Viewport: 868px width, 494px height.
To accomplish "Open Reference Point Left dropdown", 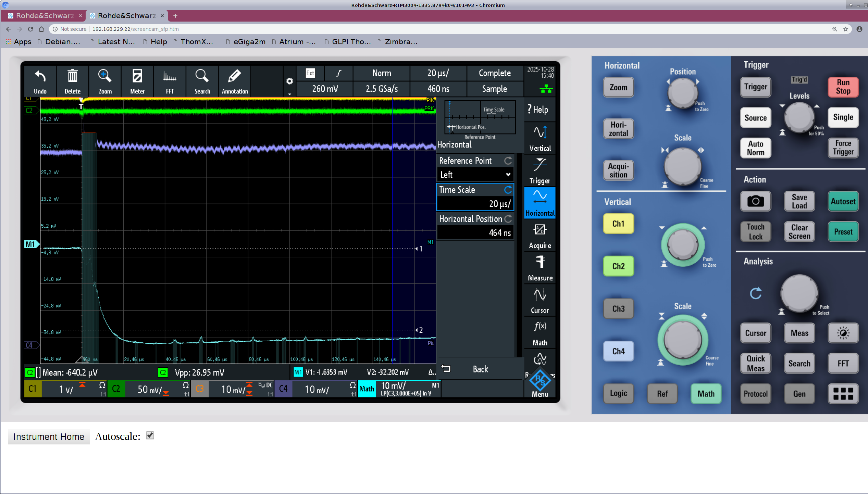I will [x=475, y=175].
